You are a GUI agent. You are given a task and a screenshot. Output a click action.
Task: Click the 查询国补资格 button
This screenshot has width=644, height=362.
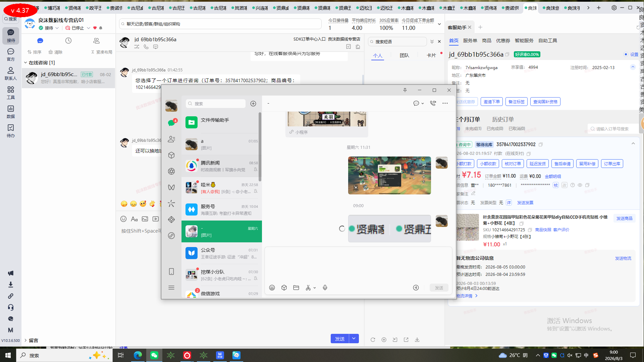(545, 102)
